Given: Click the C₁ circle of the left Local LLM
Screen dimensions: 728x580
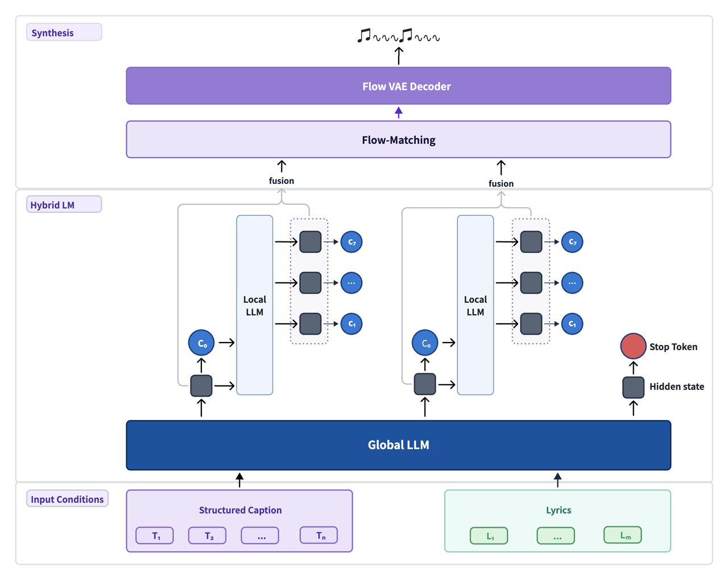Looking at the screenshot, I should click(x=351, y=324).
